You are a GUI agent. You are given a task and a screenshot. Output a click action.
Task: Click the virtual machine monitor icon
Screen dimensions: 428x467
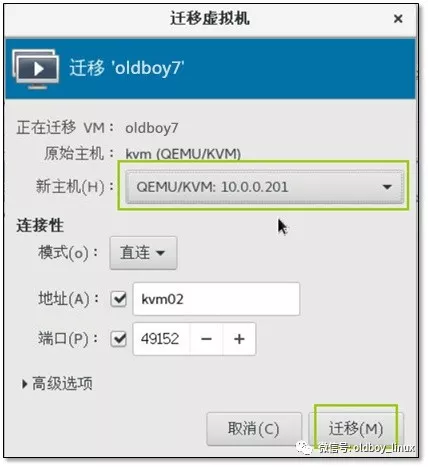[x=36, y=69]
